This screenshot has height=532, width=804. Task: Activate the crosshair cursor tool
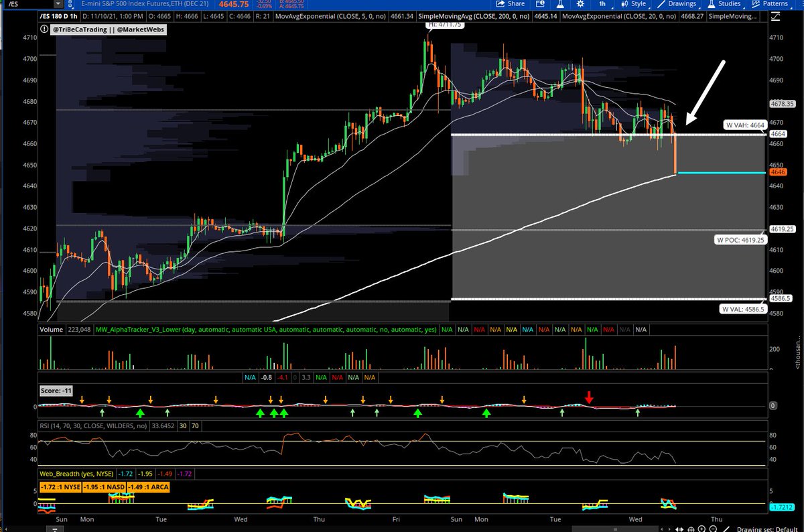pos(691,529)
